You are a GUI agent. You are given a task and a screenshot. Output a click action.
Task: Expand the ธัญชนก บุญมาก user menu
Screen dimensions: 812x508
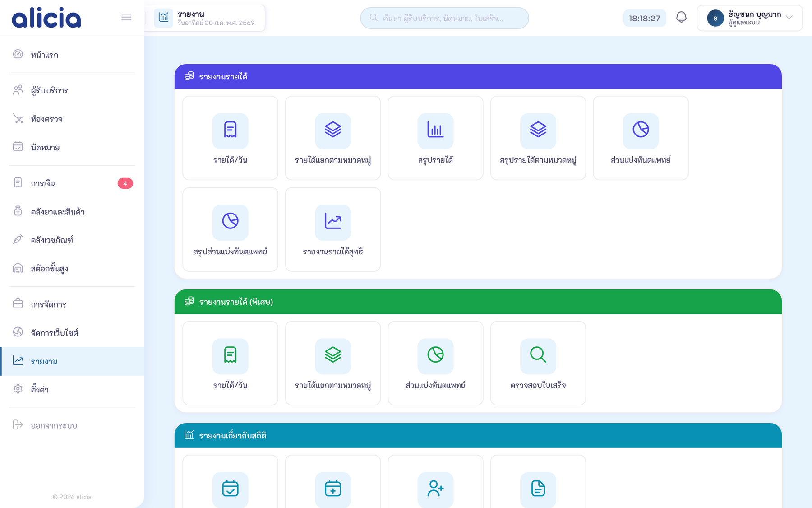[750, 18]
